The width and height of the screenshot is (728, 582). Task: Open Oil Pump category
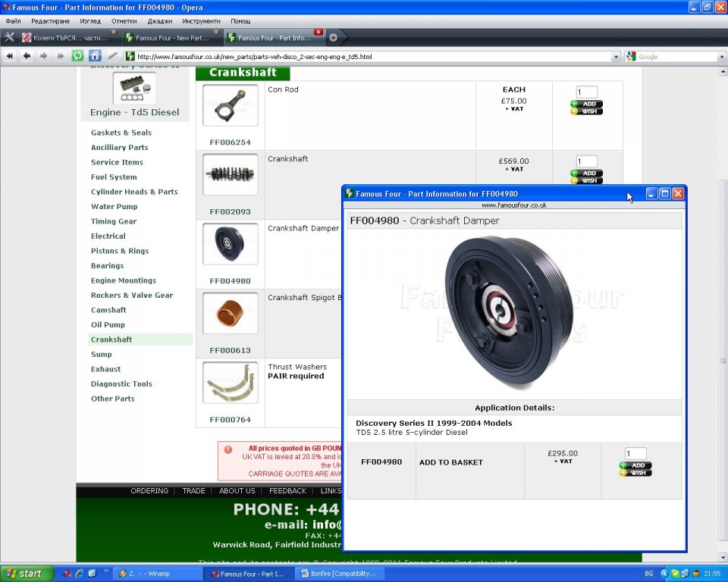tap(108, 325)
